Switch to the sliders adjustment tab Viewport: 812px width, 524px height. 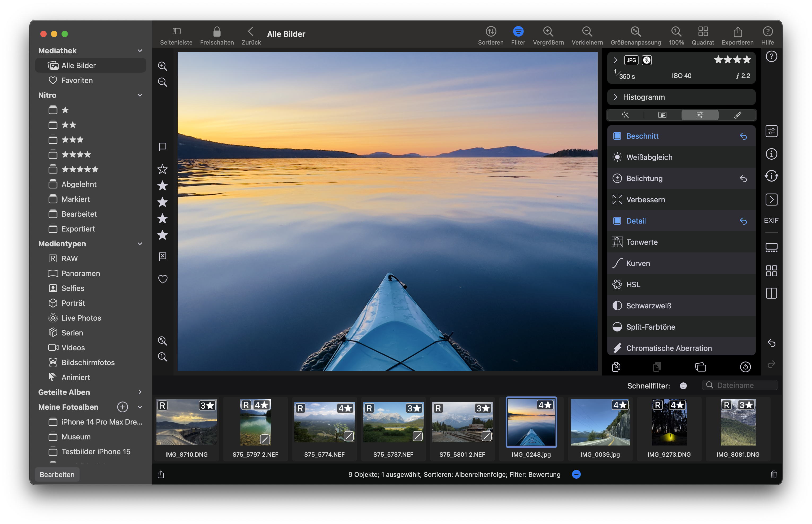click(x=700, y=115)
